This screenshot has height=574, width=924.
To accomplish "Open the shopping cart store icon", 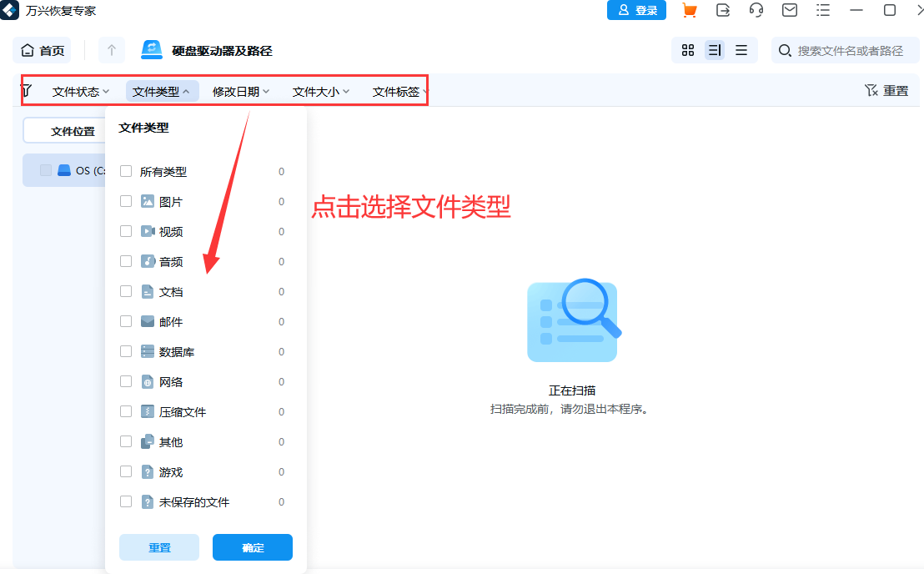I will 690,10.
